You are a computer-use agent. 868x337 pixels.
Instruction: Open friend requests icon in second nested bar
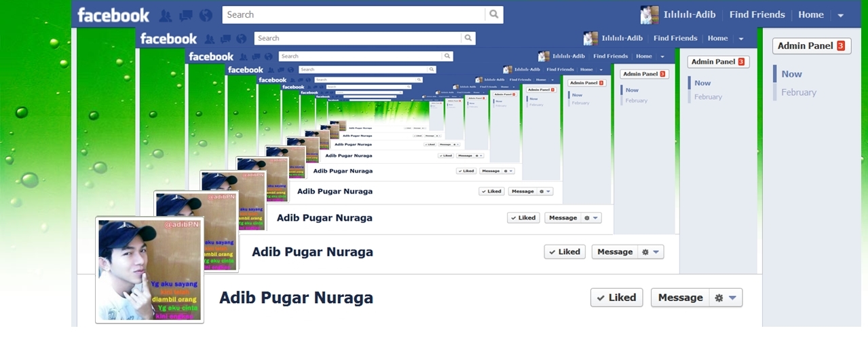(x=210, y=39)
